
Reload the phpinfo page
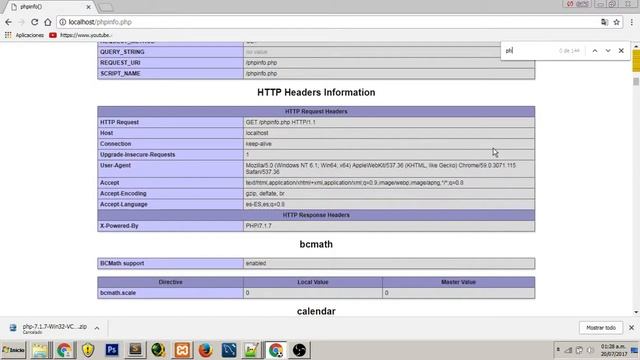click(35, 22)
